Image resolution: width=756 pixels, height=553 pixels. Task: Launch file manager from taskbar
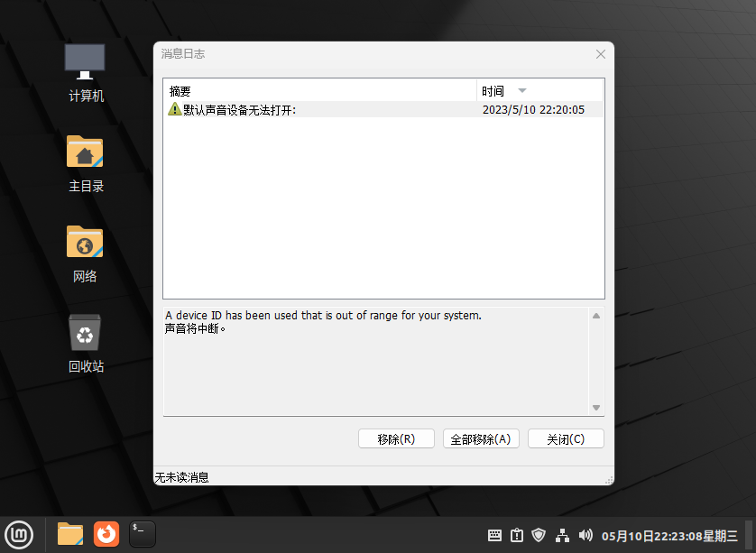[70, 534]
